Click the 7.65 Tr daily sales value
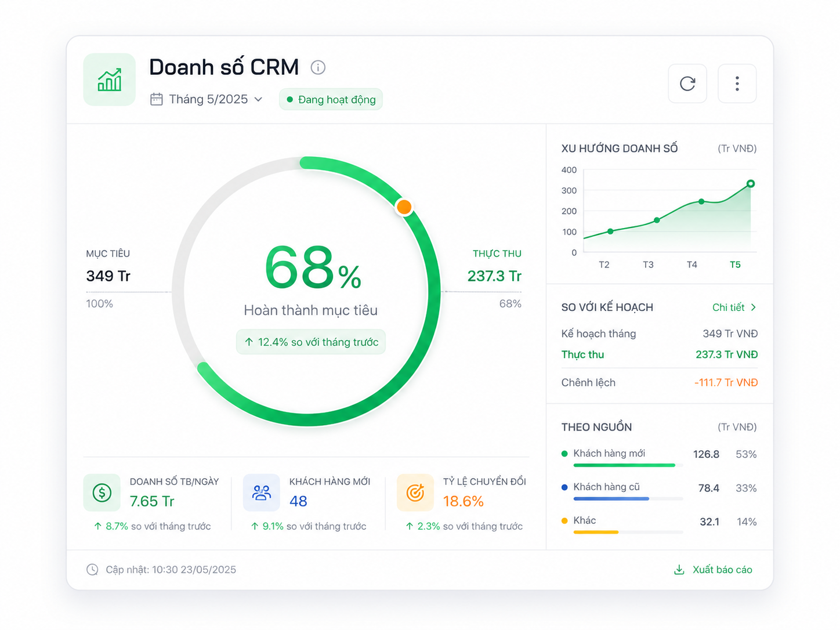840x630 pixels. (152, 501)
